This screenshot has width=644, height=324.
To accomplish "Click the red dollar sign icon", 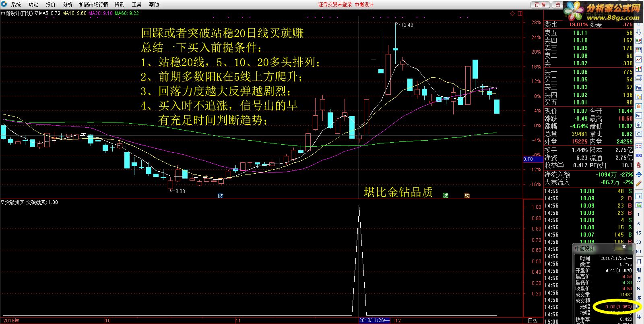I will pyautogui.click(x=639, y=165).
